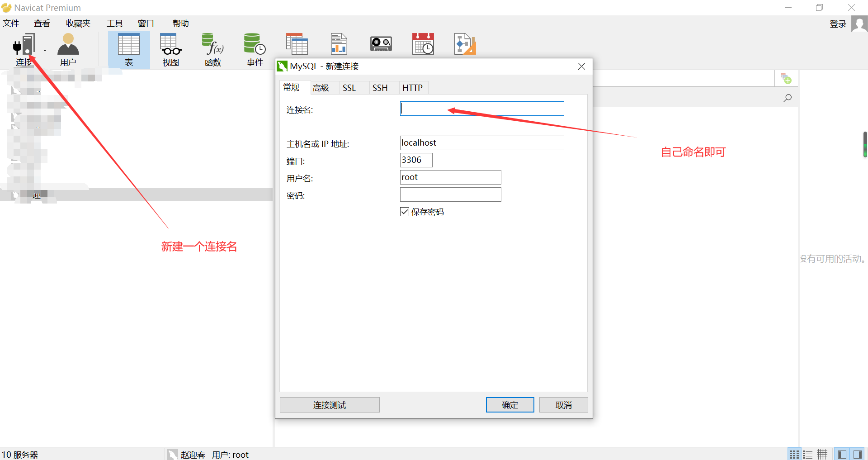868x460 pixels.
Task: Click the 连接 (Connection) plug icon
Action: coord(24,44)
